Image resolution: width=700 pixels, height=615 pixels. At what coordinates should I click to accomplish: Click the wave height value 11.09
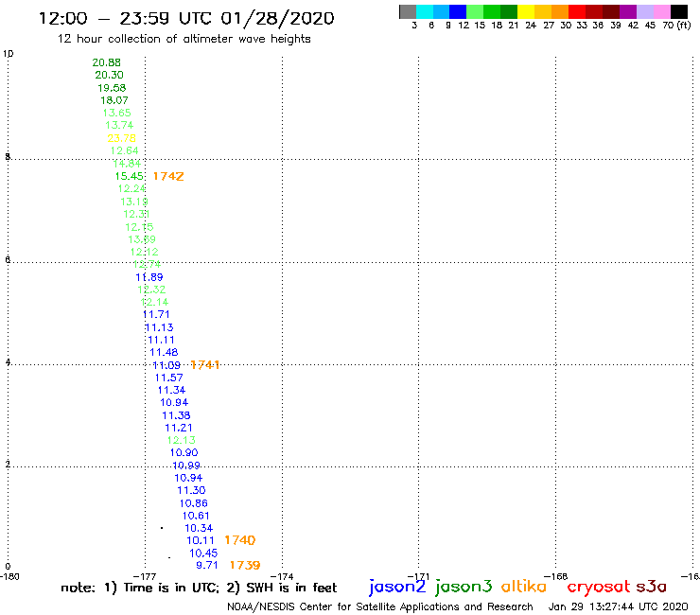pos(166,366)
